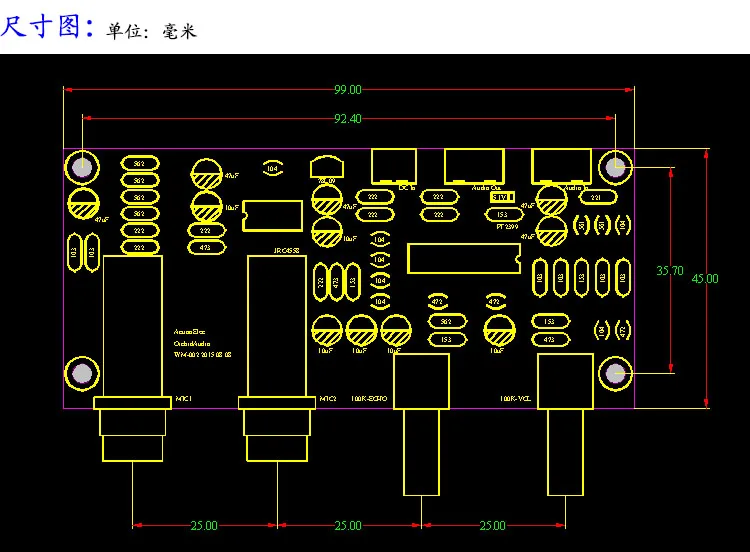This screenshot has width=750, height=552.
Task: Click the 25.00 value between MIC1 and MIC2
Action: [204, 526]
